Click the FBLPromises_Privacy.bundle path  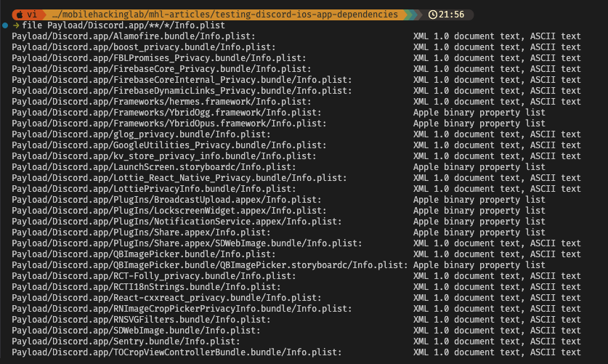coord(158,58)
